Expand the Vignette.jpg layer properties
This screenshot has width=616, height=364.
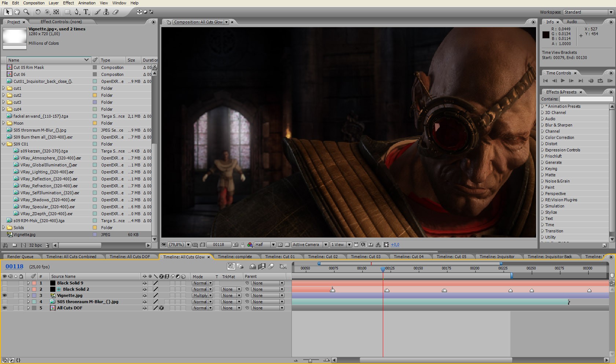click(28, 295)
